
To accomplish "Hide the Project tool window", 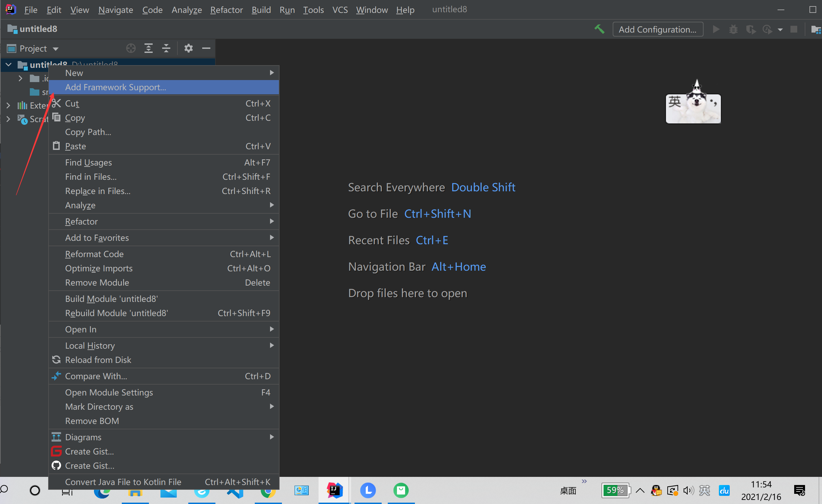I will (206, 49).
